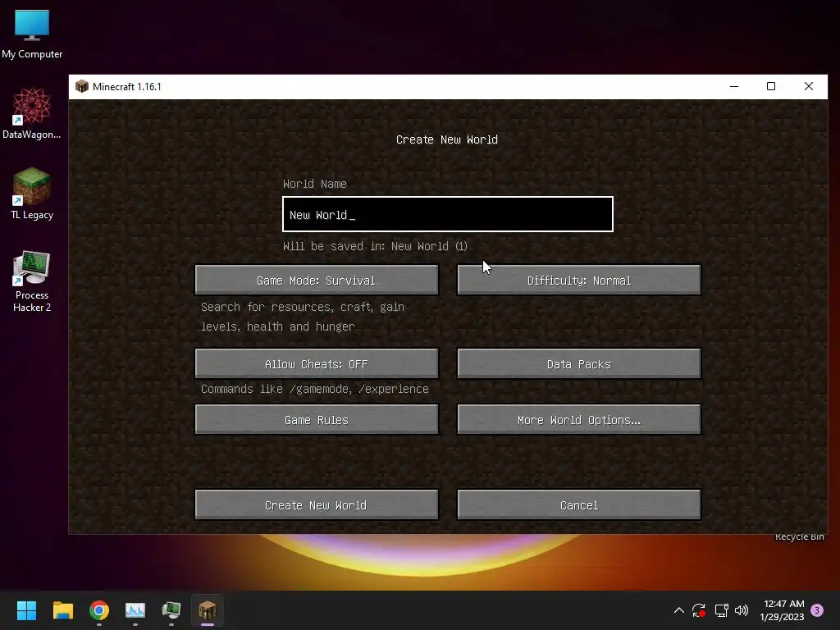This screenshot has width=840, height=630.
Task: Click 'Search for resources, craft, gain' description
Action: [x=303, y=307]
